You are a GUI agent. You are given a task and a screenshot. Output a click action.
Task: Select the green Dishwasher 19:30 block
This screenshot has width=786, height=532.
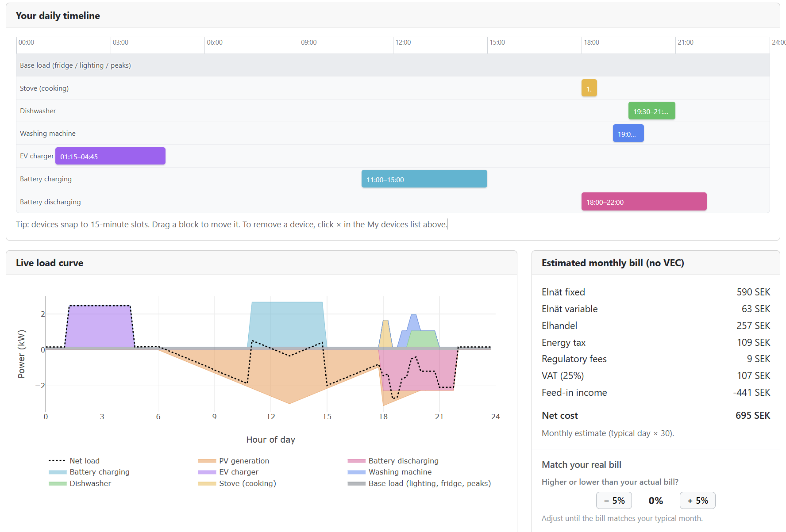coord(651,111)
